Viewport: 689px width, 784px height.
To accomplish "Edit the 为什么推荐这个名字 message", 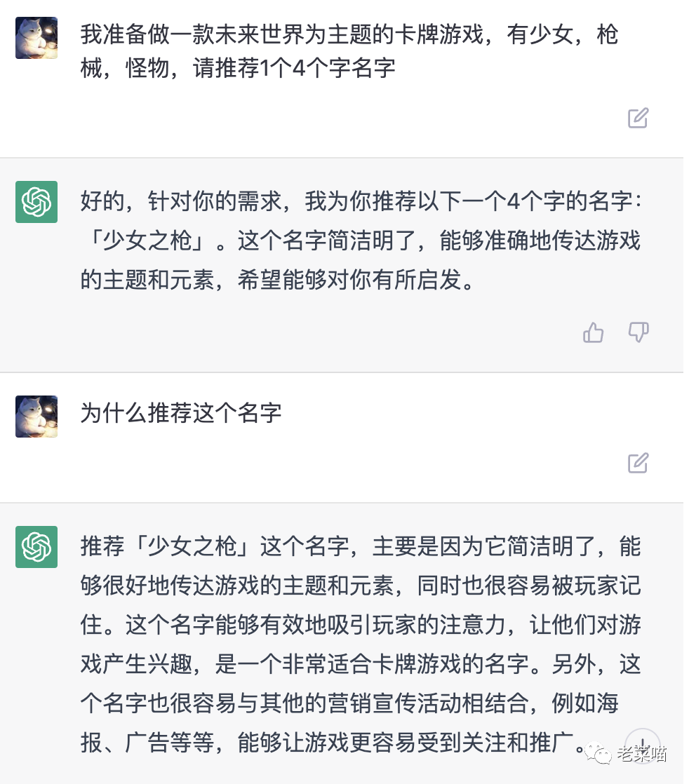I will pyautogui.click(x=638, y=463).
